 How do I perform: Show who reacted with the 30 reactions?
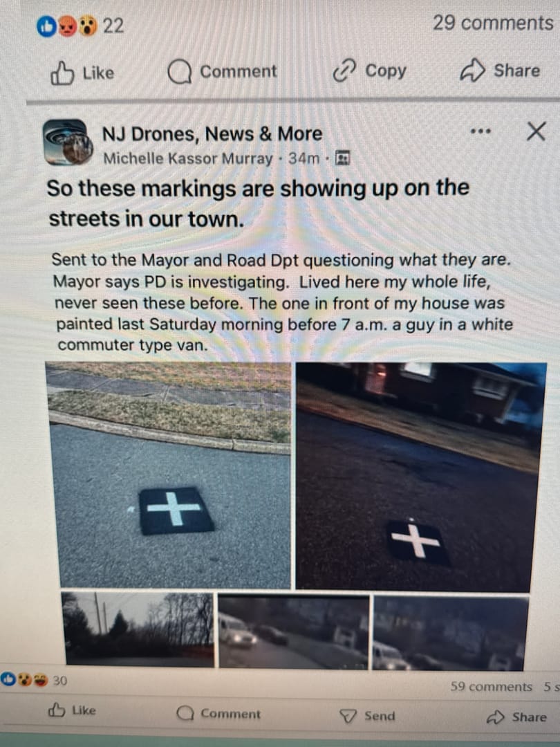pos(34,680)
